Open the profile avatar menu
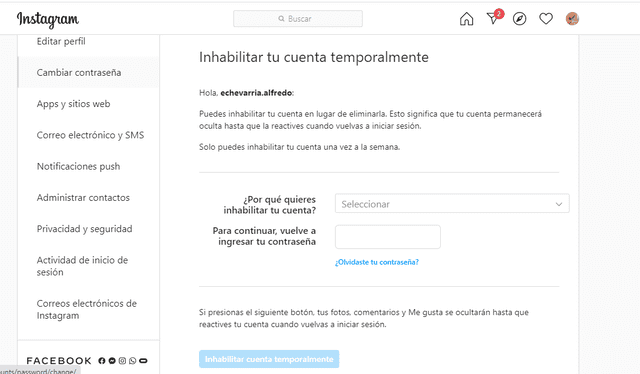Screen dimensions: 640x374 pos(572,19)
